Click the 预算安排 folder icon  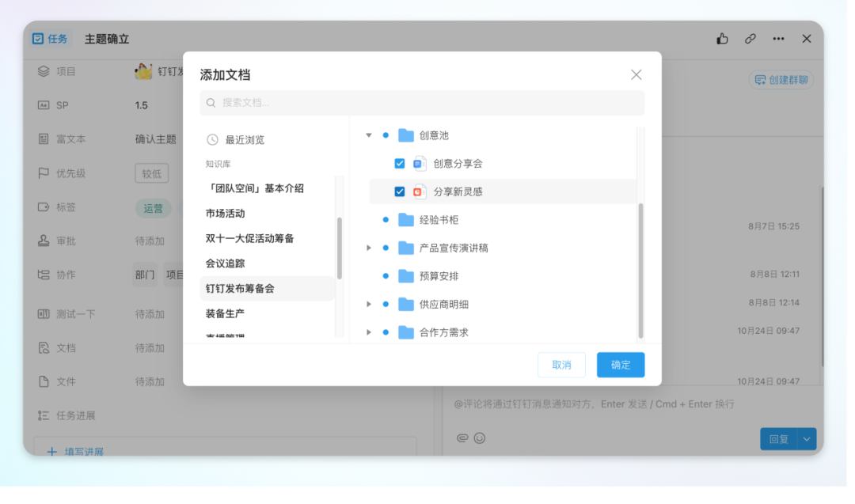click(x=405, y=276)
